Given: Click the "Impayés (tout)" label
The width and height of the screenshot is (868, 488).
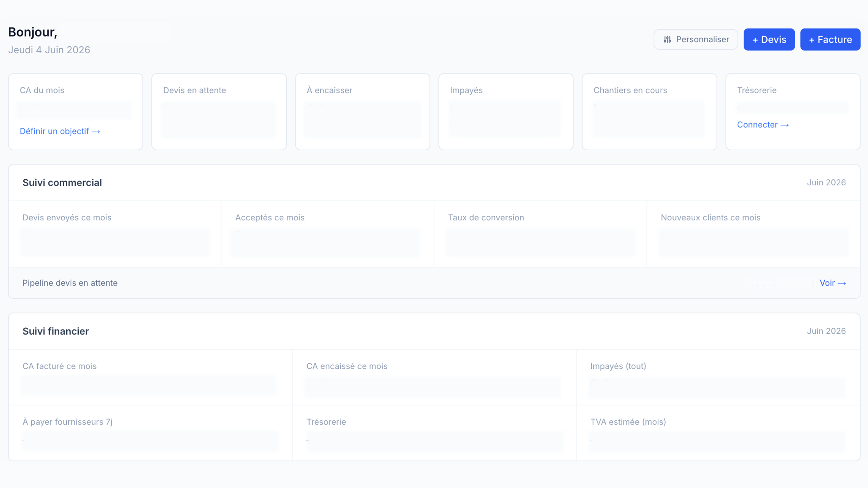Looking at the screenshot, I should tap(618, 366).
